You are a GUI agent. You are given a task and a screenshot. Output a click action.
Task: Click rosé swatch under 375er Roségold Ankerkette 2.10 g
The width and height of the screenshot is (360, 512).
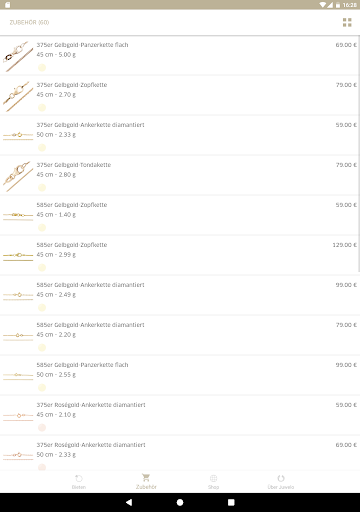42,428
